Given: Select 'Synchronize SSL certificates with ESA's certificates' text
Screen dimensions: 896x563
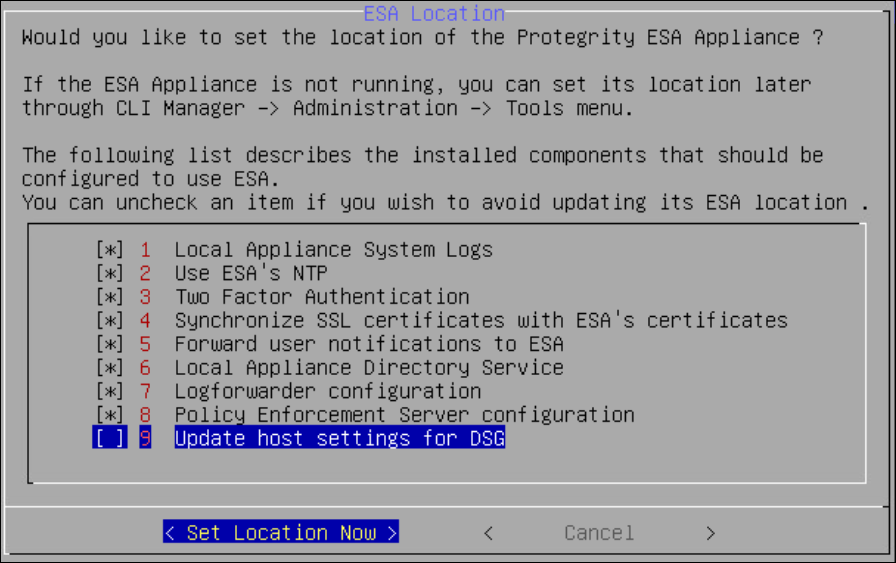Looking at the screenshot, I should pyautogui.click(x=481, y=321).
